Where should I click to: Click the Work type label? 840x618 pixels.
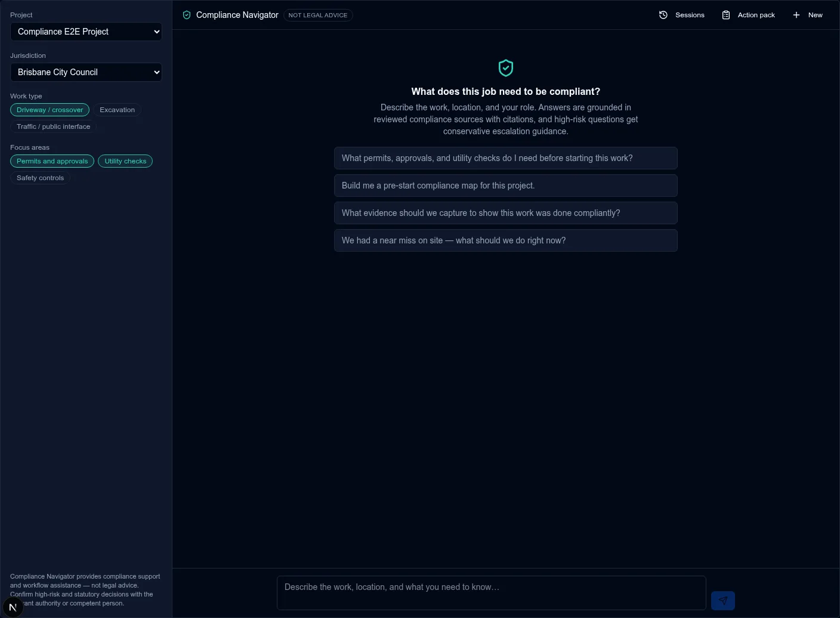(x=26, y=96)
